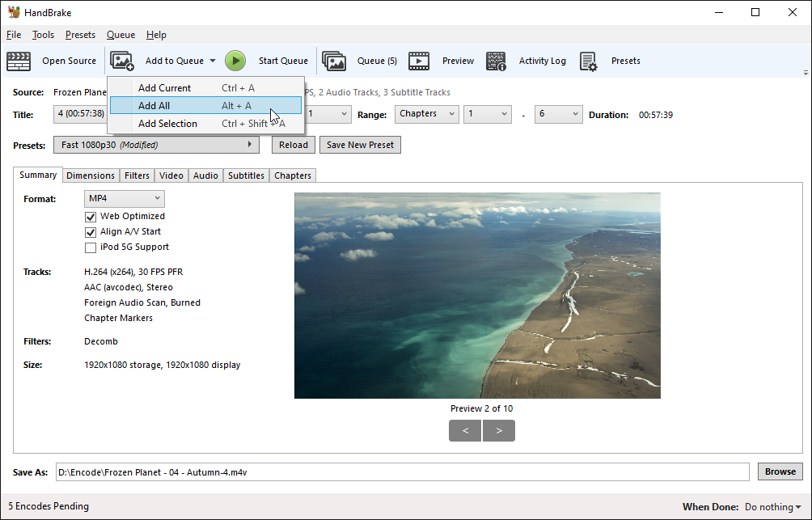Open the end chapter dropdown showing 6

[558, 114]
